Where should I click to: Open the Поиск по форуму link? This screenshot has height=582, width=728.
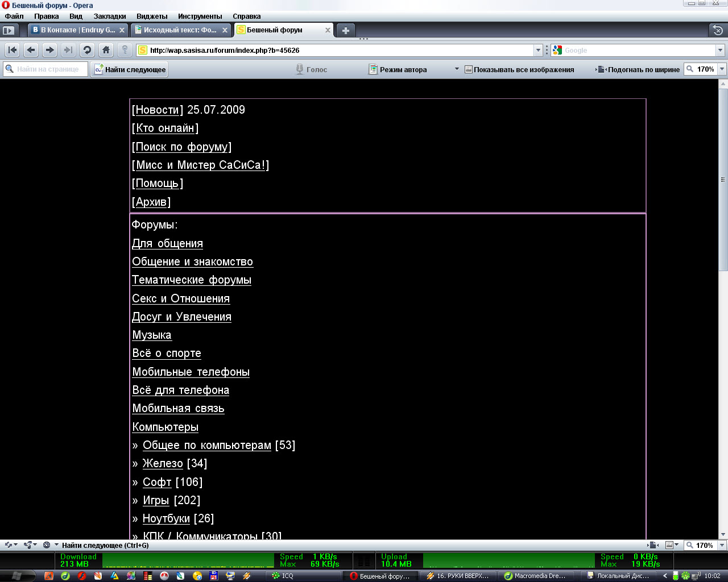tap(182, 147)
